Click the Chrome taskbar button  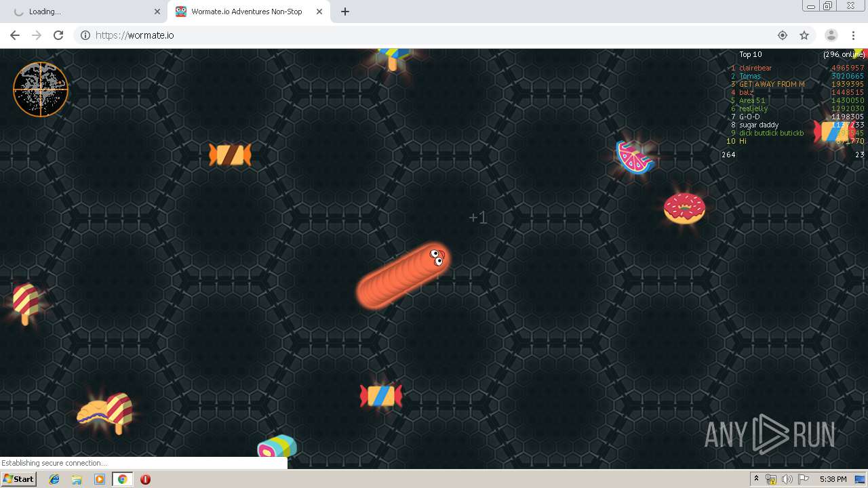point(123,479)
